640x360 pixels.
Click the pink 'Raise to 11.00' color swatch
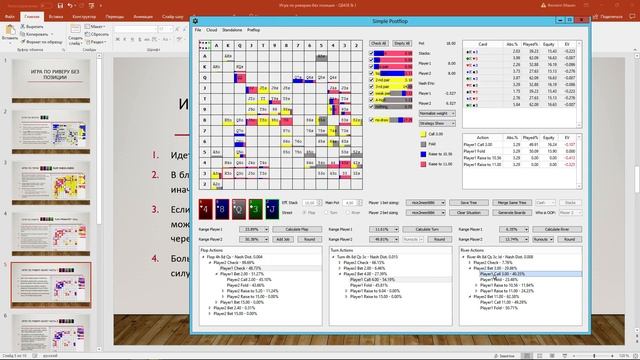tap(423, 164)
